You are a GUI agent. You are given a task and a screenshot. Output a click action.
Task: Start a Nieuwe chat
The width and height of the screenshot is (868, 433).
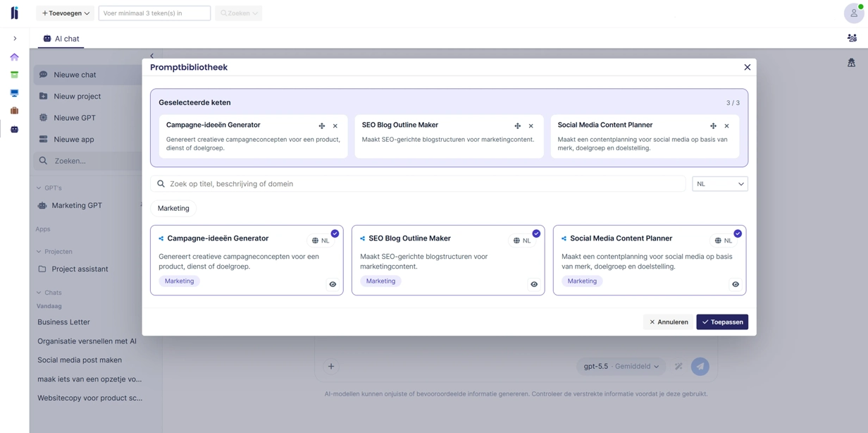click(89, 75)
